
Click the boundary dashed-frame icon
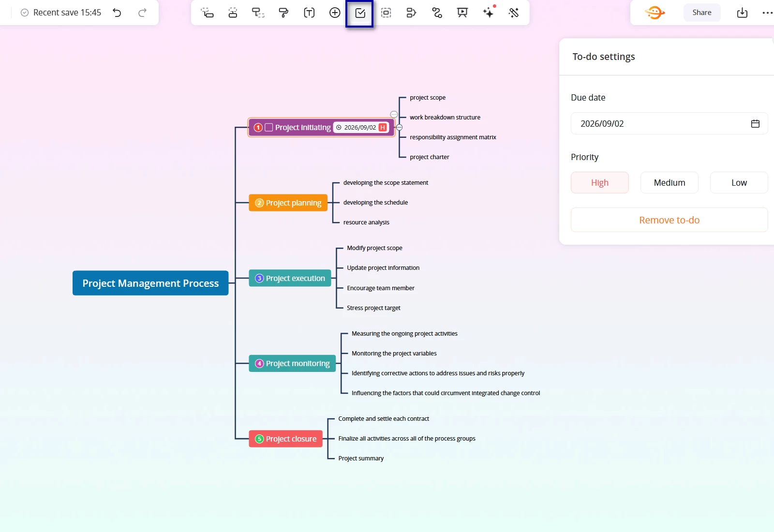coord(386,13)
